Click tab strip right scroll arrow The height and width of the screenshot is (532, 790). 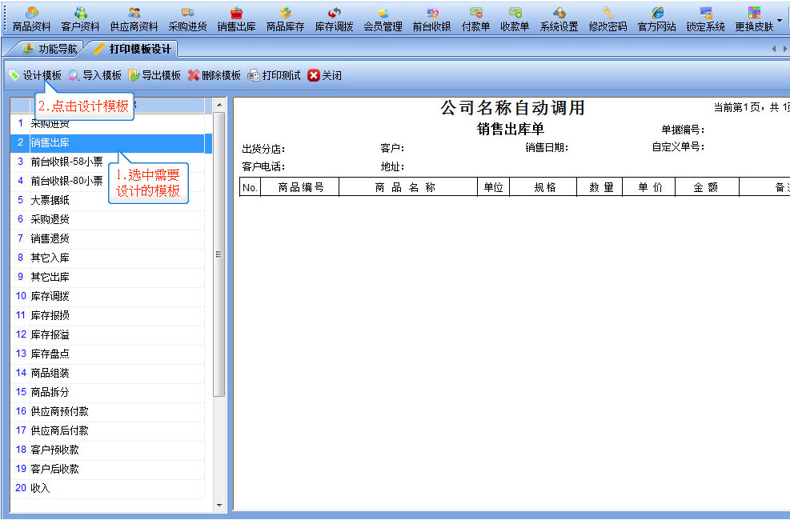(784, 50)
